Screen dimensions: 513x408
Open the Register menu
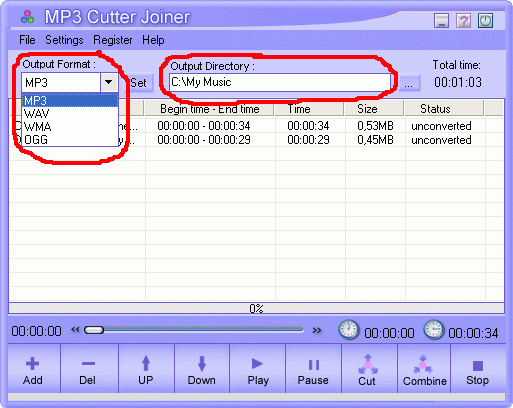click(x=113, y=40)
